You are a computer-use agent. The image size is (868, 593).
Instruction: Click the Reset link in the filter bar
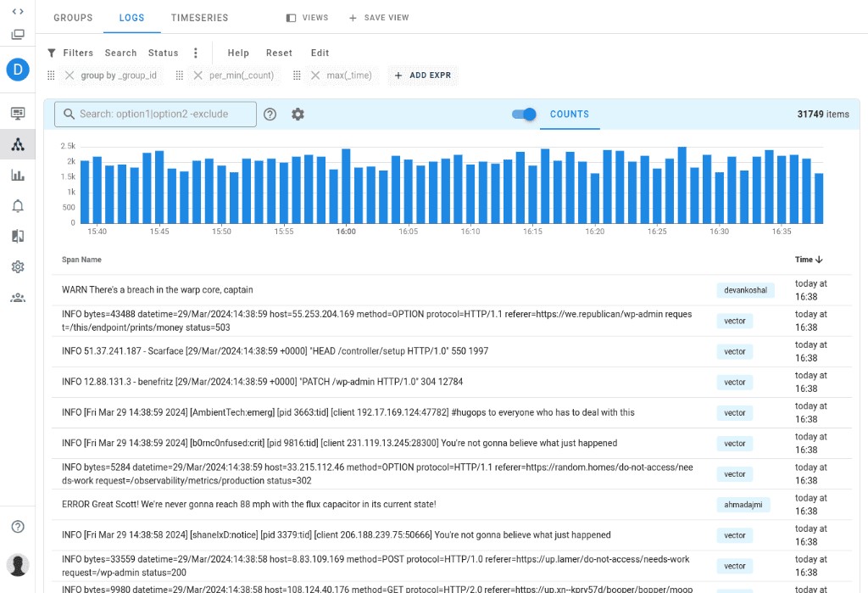coord(279,52)
